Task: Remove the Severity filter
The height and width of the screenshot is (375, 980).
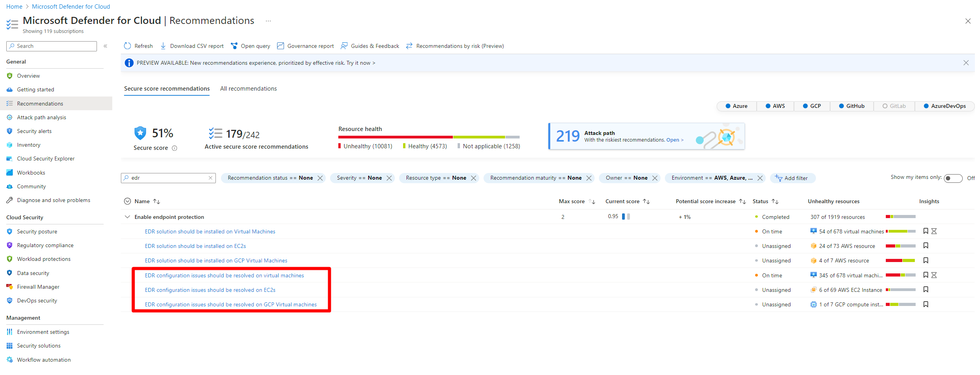Action: pos(389,178)
